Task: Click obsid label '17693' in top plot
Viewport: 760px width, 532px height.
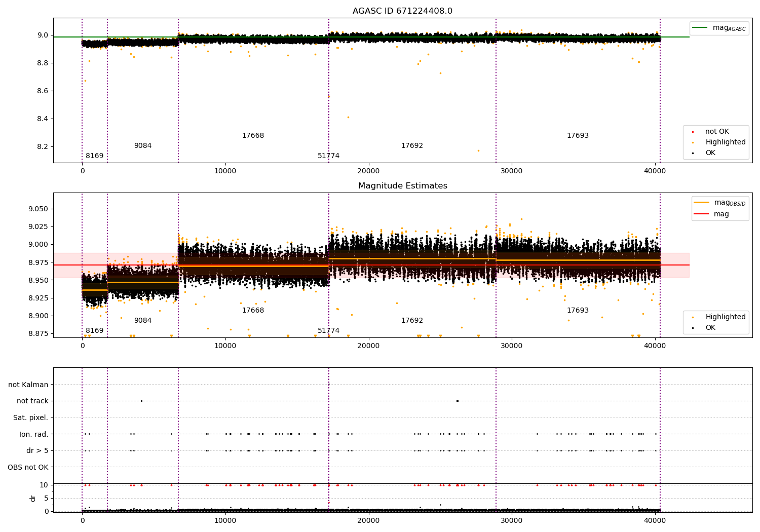Action: [578, 136]
